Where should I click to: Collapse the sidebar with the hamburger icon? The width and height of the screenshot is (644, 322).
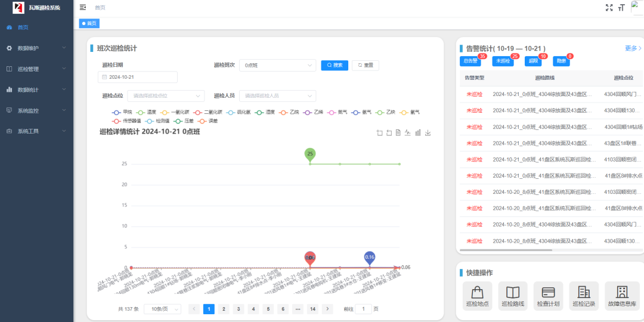click(83, 7)
